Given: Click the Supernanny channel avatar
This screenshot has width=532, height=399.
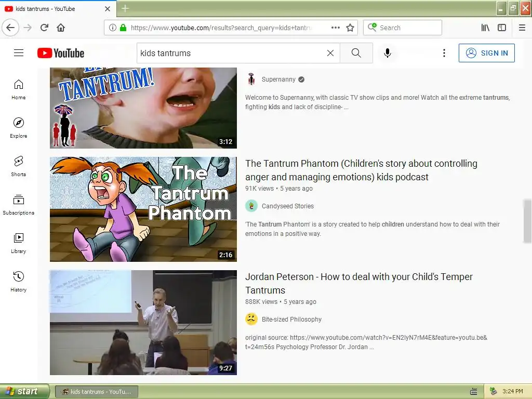Looking at the screenshot, I should click(251, 79).
